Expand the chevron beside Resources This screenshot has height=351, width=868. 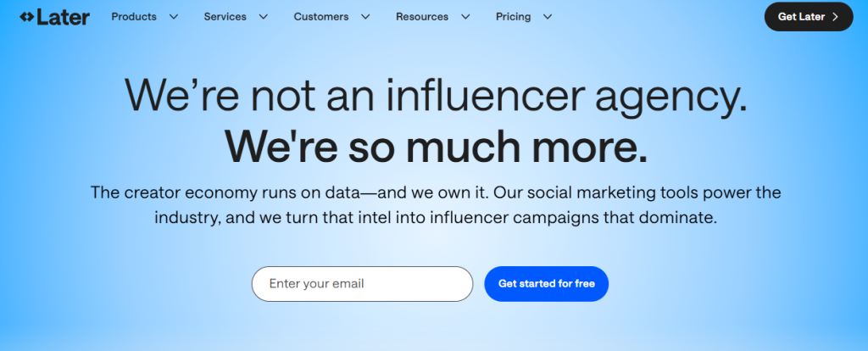(465, 17)
